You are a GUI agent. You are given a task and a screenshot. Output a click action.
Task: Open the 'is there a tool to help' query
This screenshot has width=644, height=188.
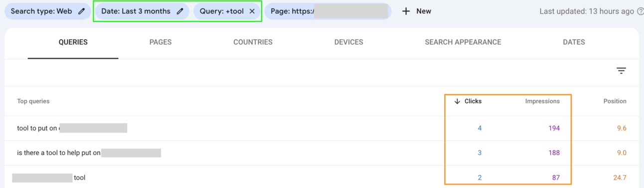coord(322,153)
